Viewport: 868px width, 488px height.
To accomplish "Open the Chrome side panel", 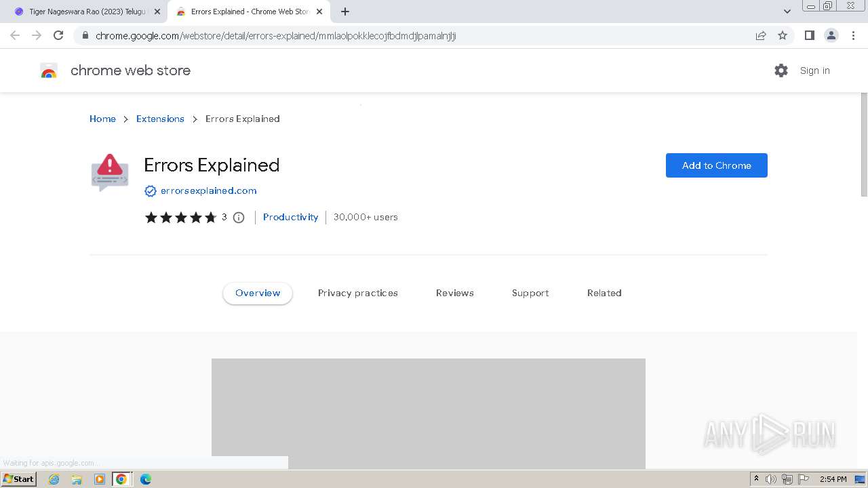I will point(809,35).
